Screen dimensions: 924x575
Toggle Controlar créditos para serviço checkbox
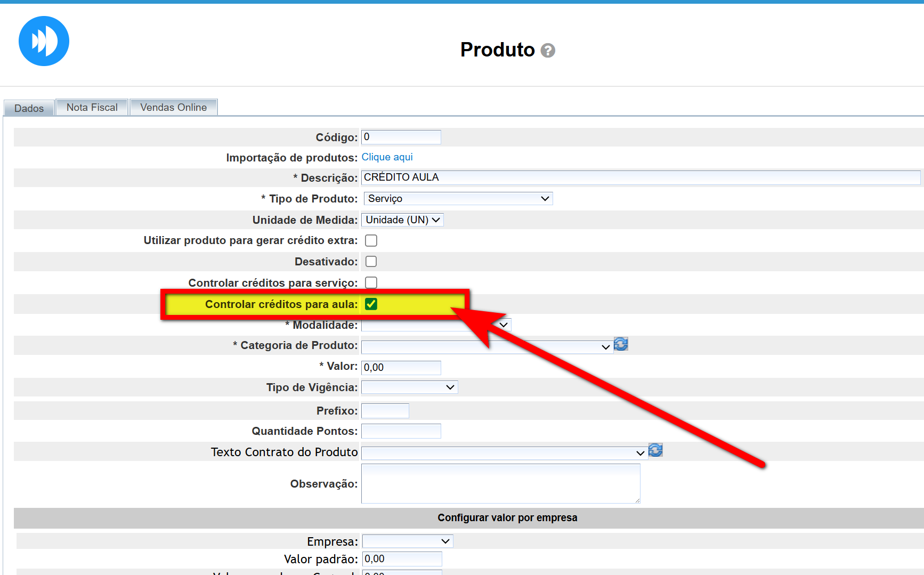(x=371, y=282)
